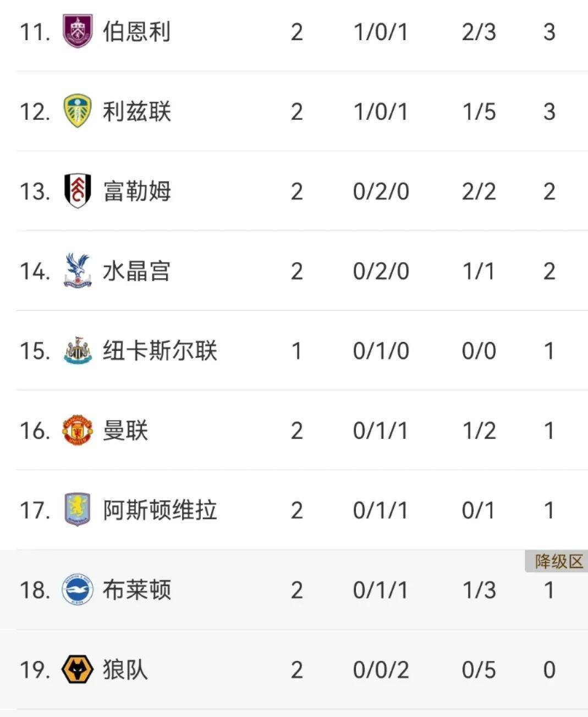
Task: Tap the 降级区 relegation zone label
Action: [558, 561]
